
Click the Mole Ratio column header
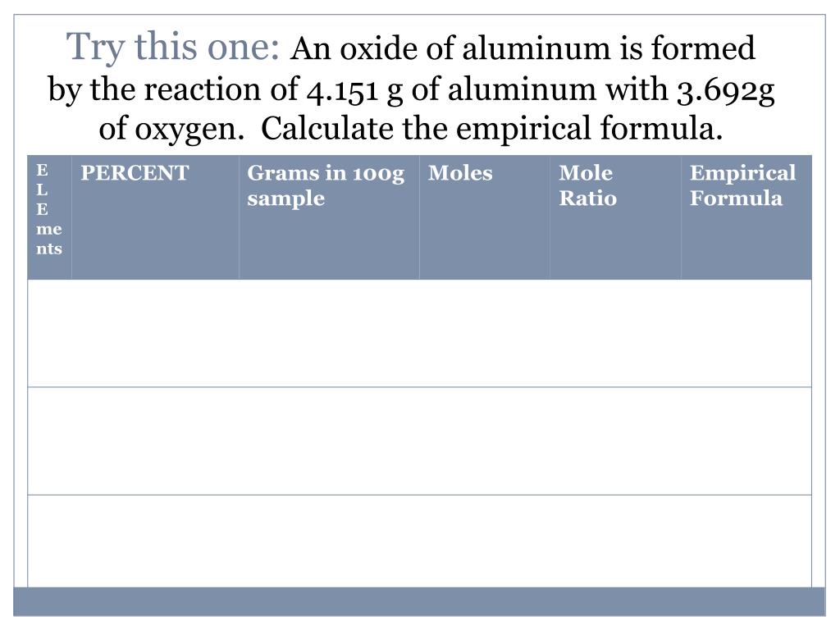[x=615, y=217]
